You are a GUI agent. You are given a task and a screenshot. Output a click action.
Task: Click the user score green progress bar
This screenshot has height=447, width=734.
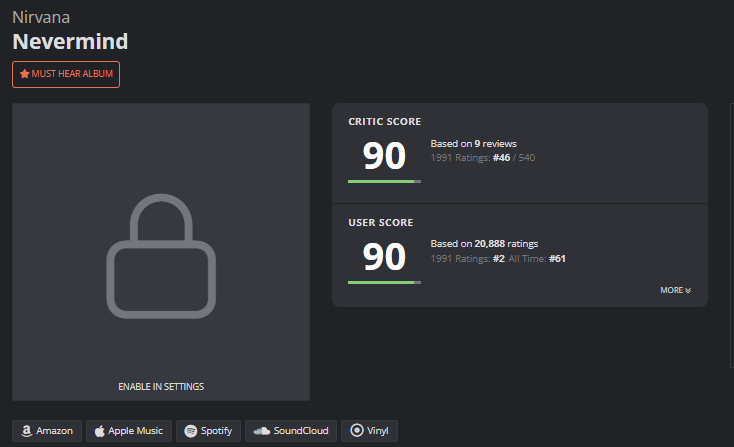pos(384,282)
